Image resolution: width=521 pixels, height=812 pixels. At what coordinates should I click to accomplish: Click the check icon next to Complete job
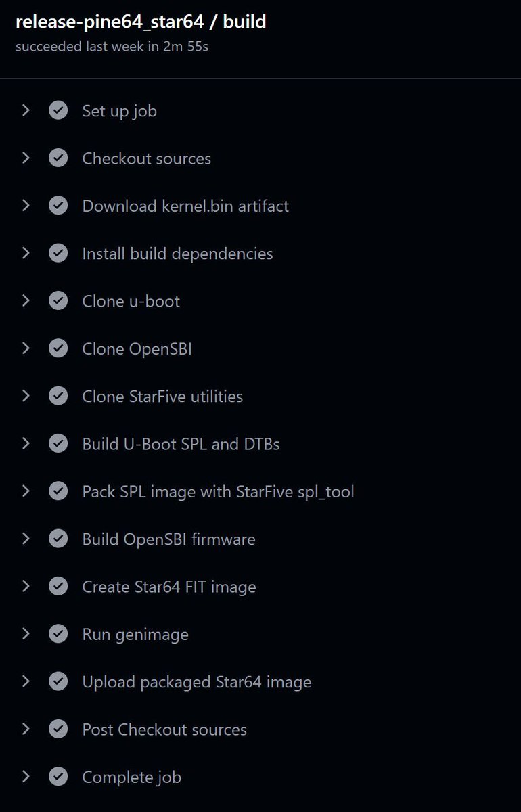[x=58, y=777]
